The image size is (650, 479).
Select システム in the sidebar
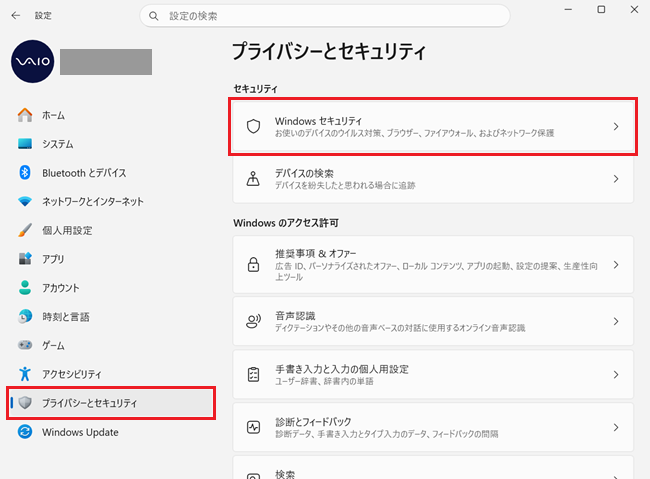111,144
